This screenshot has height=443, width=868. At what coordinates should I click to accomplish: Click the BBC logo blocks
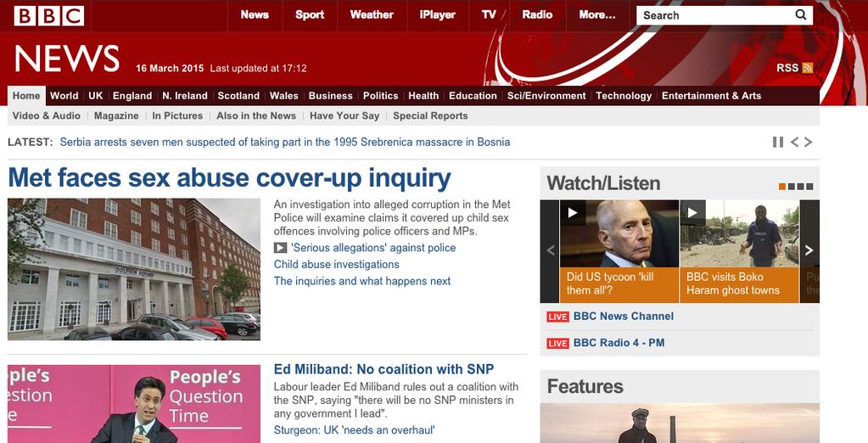pyautogui.click(x=48, y=15)
